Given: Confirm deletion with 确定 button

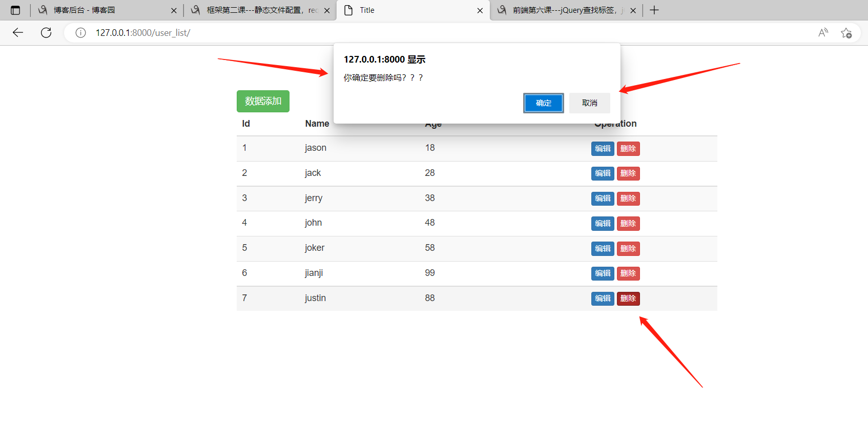Looking at the screenshot, I should (544, 103).
